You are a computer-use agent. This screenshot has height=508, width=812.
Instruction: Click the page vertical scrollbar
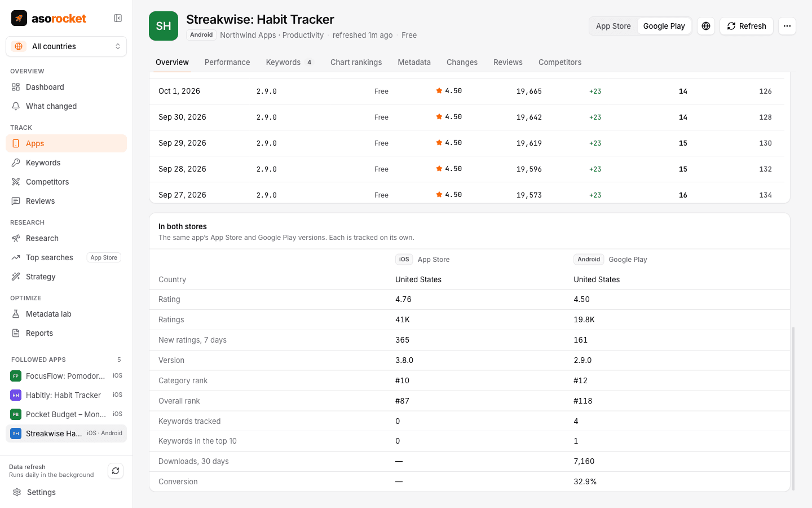(x=793, y=409)
